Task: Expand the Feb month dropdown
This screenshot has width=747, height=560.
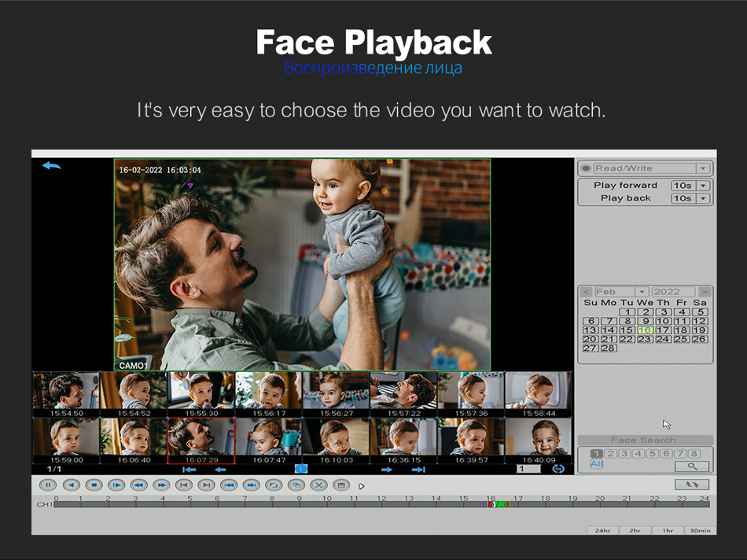Action: pyautogui.click(x=642, y=292)
